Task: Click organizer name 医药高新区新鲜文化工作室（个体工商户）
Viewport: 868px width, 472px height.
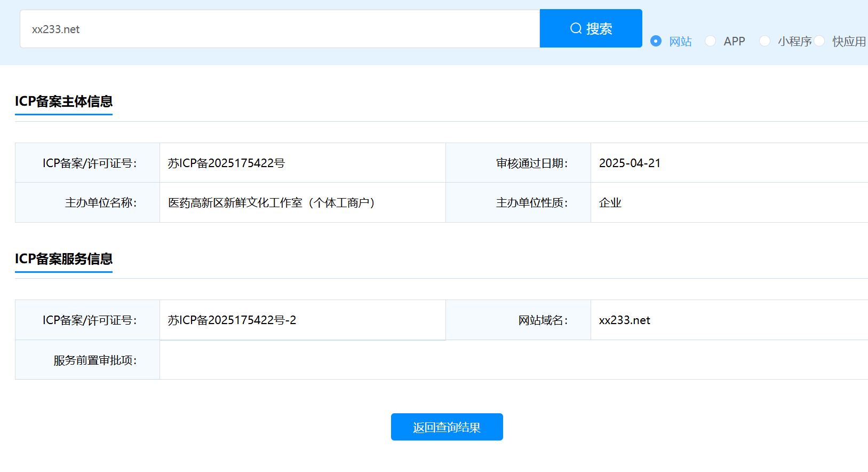Action: (272, 203)
